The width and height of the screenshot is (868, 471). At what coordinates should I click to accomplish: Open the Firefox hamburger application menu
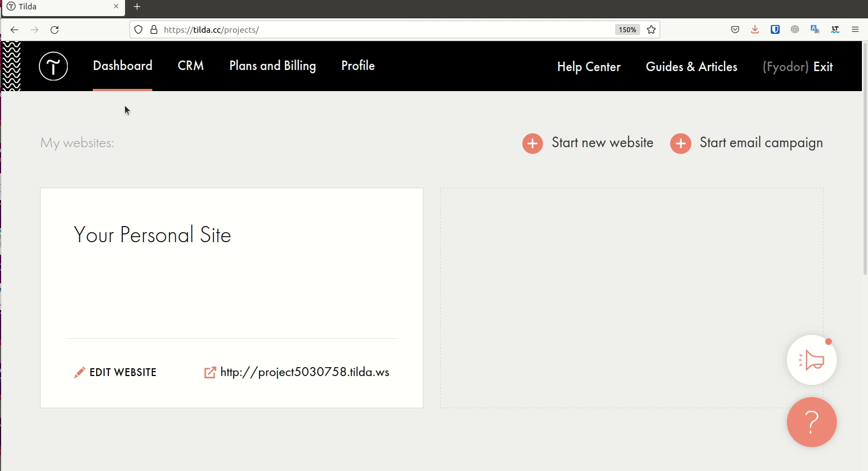855,29
